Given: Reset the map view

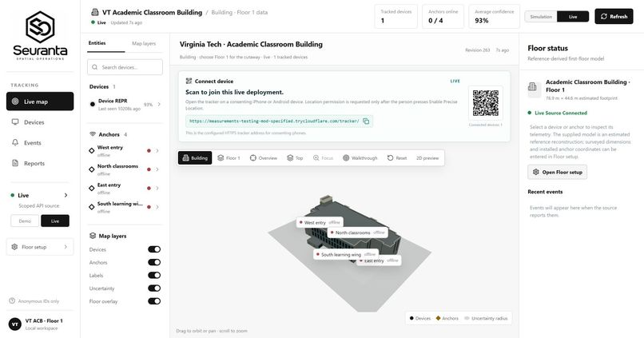Looking at the screenshot, I should [397, 157].
